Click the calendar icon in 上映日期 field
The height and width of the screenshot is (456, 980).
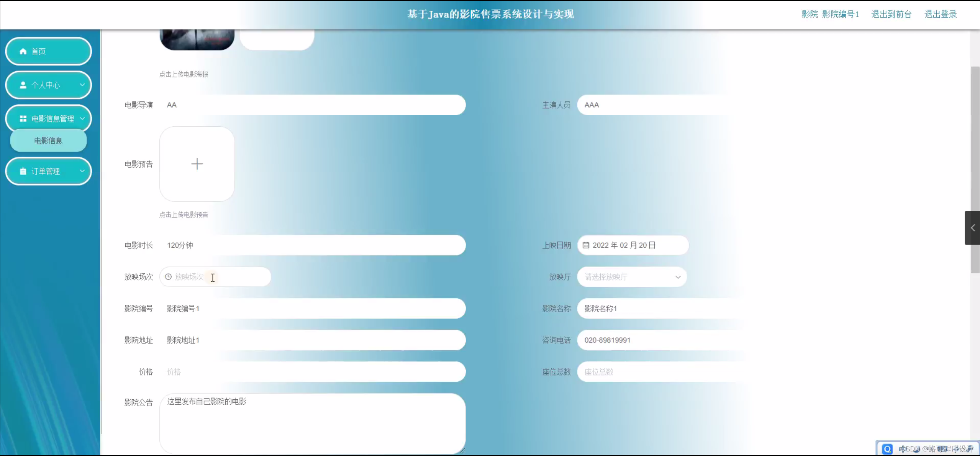point(586,245)
